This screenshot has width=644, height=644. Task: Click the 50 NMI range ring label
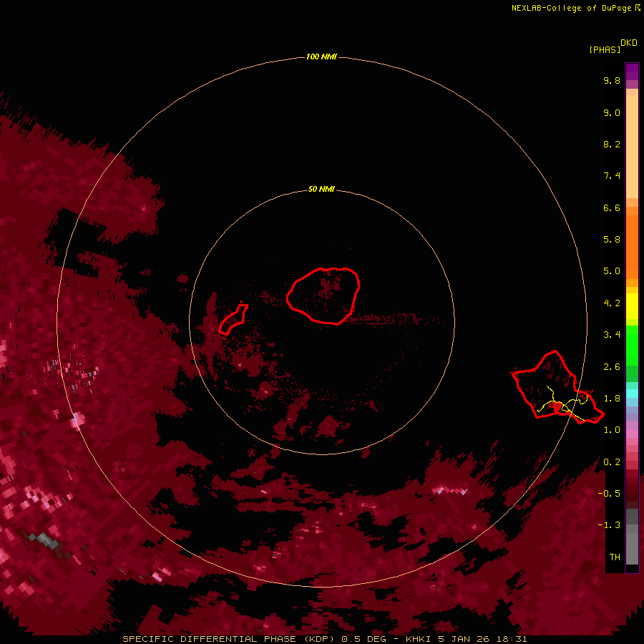[321, 189]
